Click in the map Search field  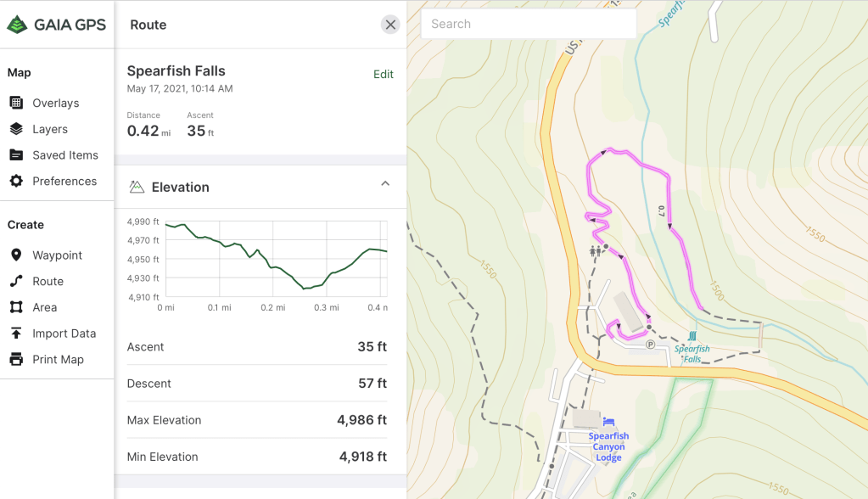(x=528, y=24)
